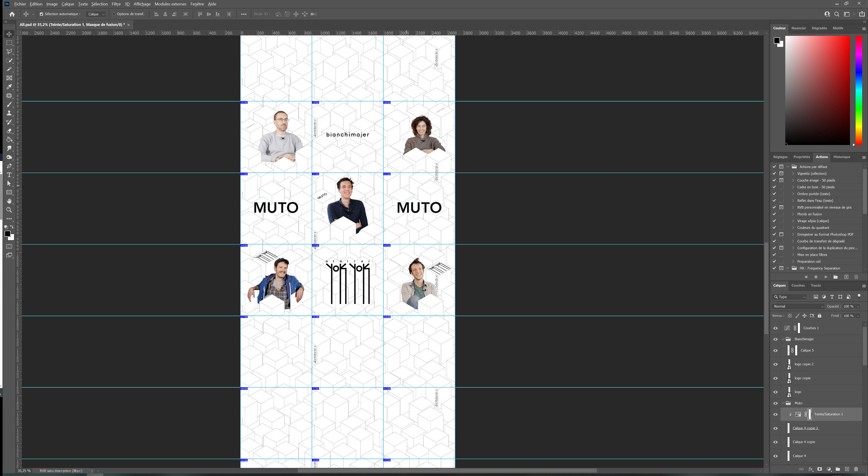Switch to the Historique tab
The image size is (868, 476).
click(x=841, y=157)
